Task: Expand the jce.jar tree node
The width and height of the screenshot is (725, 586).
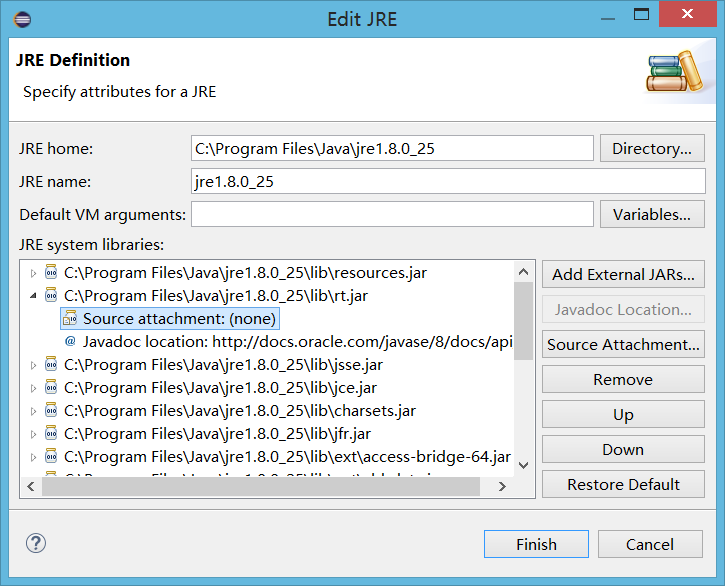Action: click(x=33, y=388)
